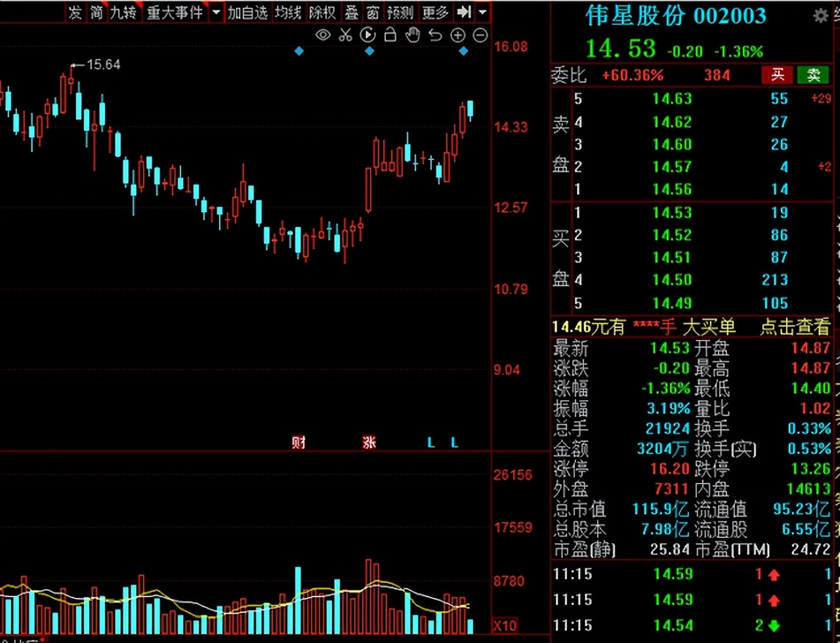Click the arrow-to-bar collapse toolbar icon
The width and height of the screenshot is (840, 643).
point(464,12)
